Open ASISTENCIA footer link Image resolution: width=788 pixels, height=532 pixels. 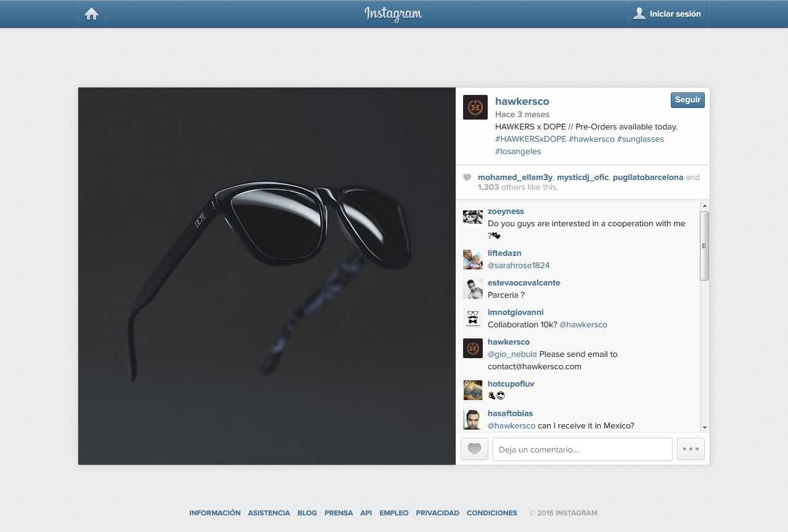pyautogui.click(x=269, y=513)
